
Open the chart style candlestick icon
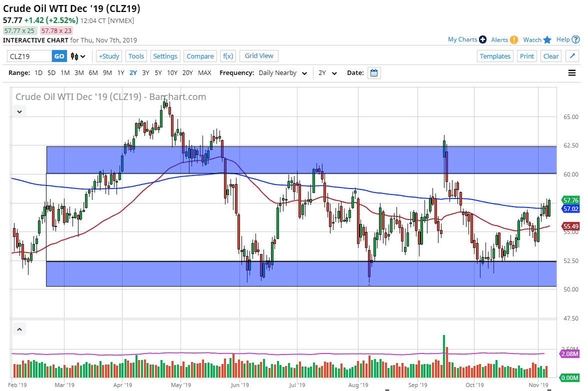coord(74,56)
